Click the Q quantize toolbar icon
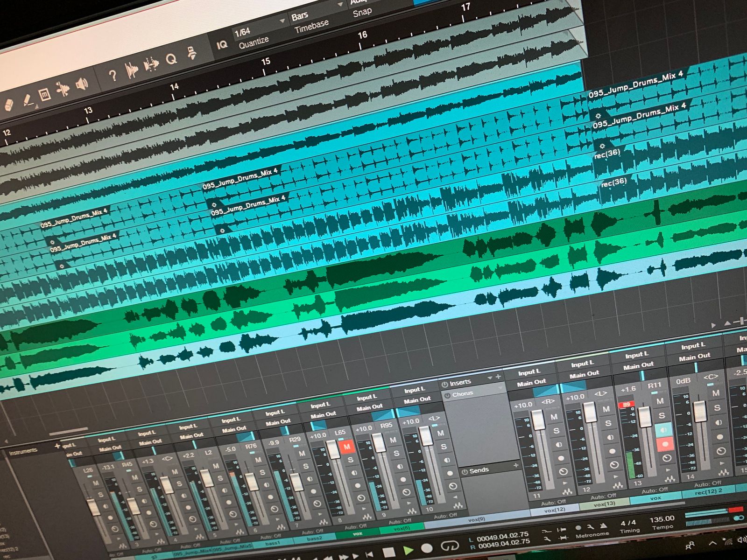The height and width of the screenshot is (560, 747). [x=171, y=59]
